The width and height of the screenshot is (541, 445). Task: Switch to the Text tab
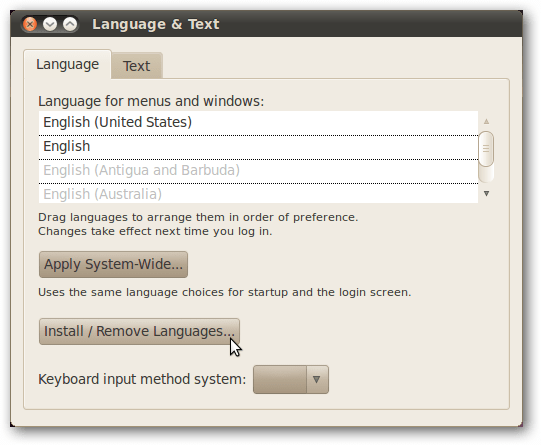(x=137, y=66)
